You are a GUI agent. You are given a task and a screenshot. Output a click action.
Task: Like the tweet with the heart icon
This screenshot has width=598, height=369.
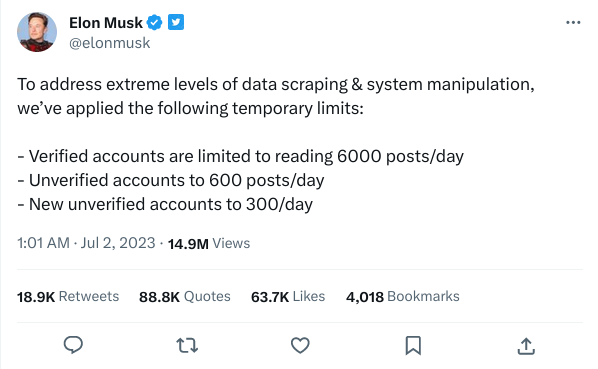click(x=300, y=345)
